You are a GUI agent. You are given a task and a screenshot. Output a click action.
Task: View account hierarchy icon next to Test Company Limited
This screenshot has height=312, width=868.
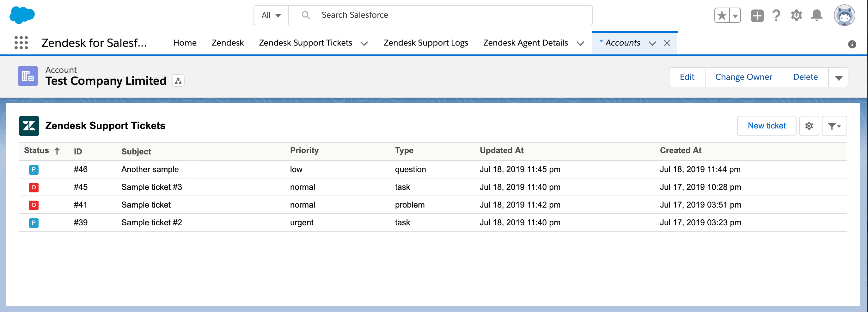(178, 81)
